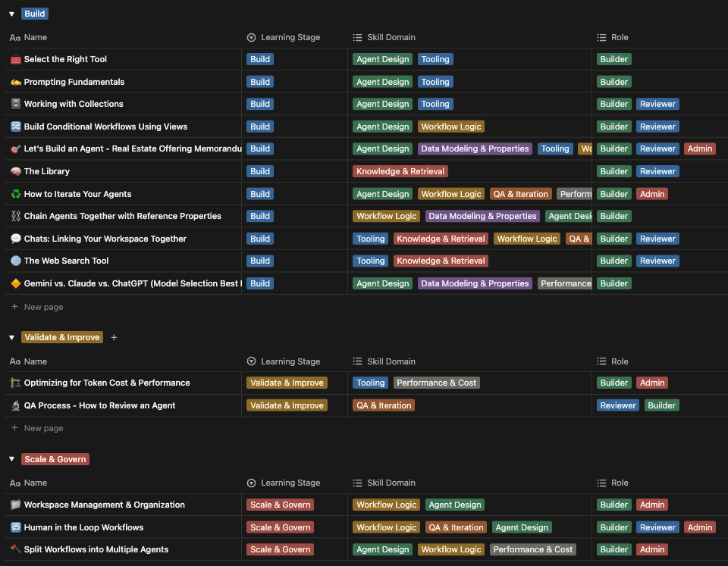Click Knowledge & Retrieval tag in Chats row
The width and height of the screenshot is (728, 566).
441,239
